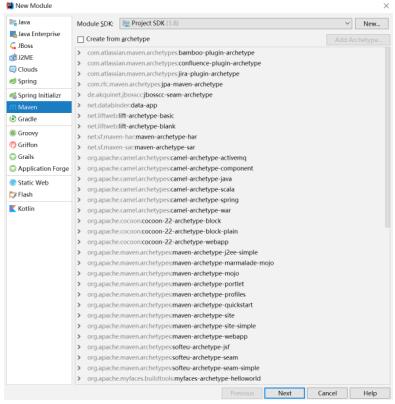Select the Groovy icon in list
Screen dimensions: 395x404
coord(13,133)
